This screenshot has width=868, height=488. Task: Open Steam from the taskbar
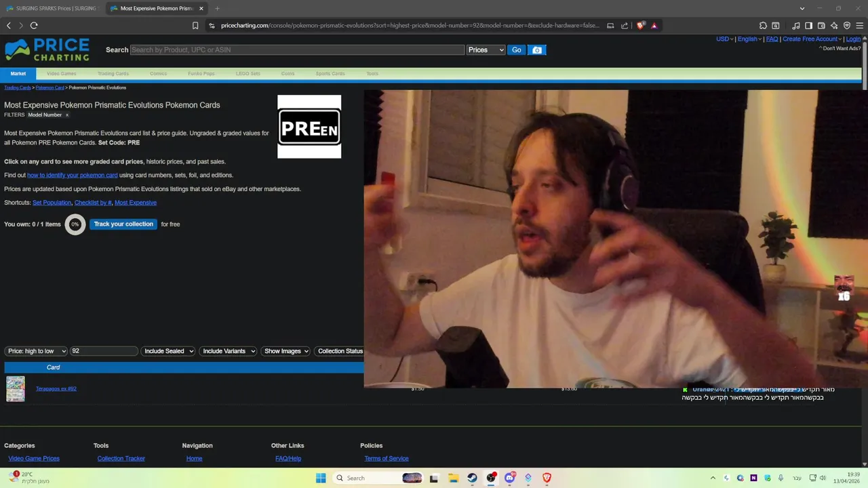pyautogui.click(x=472, y=478)
